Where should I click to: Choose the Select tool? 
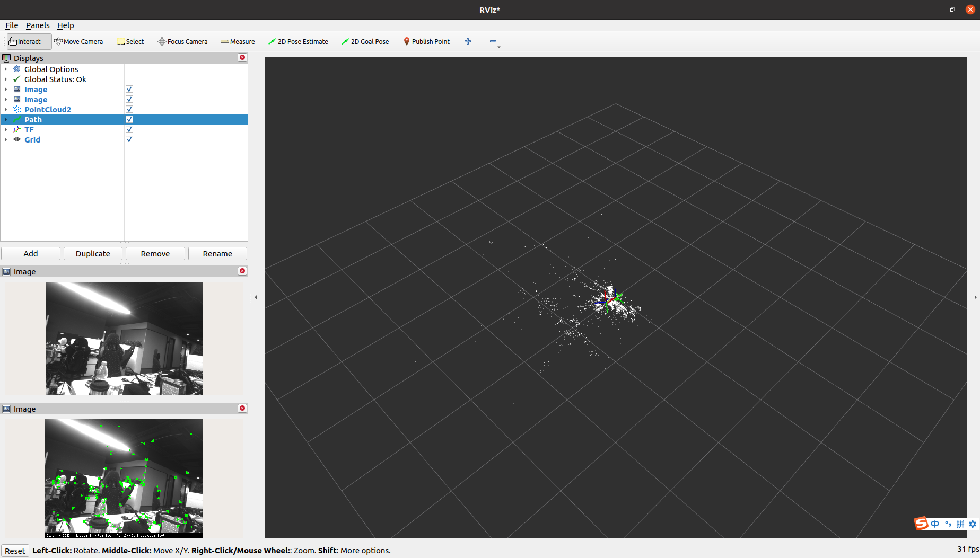[130, 41]
